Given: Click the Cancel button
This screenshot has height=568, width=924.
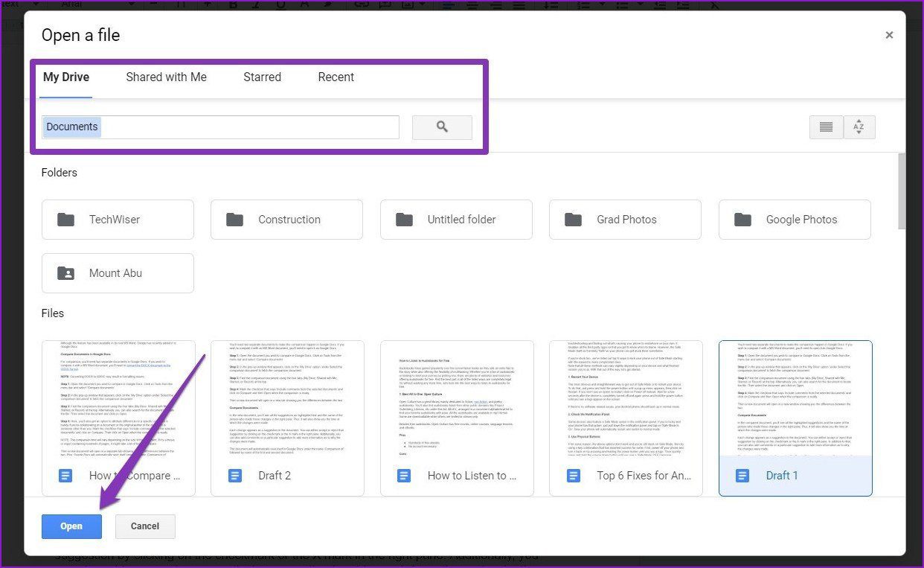Looking at the screenshot, I should 145,526.
